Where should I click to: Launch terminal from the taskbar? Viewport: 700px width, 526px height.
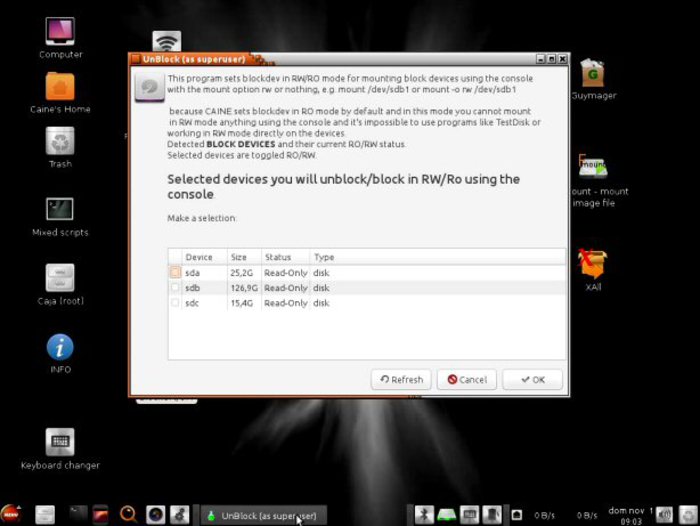[x=78, y=513]
